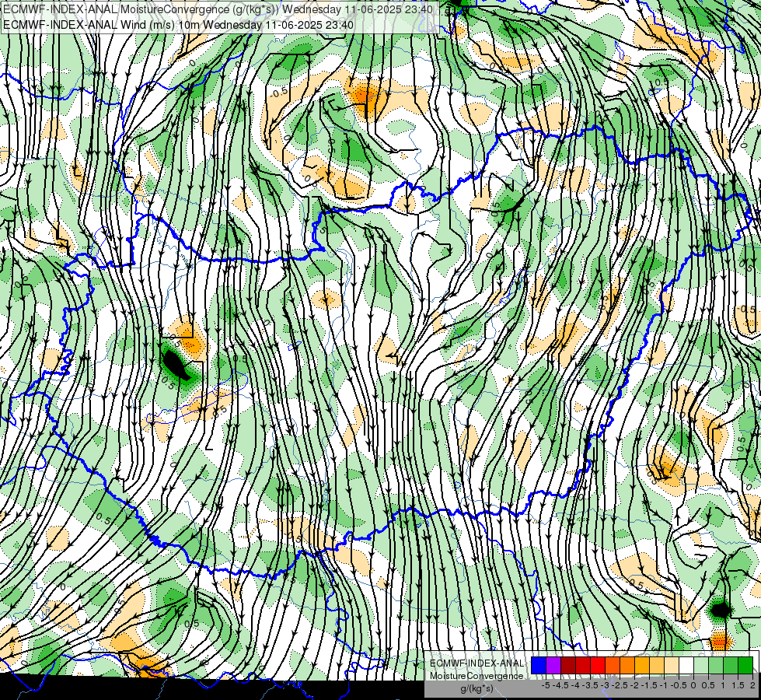Click the dark red swatch between -4.5 and -4
The height and width of the screenshot is (700, 761).
[568, 666]
